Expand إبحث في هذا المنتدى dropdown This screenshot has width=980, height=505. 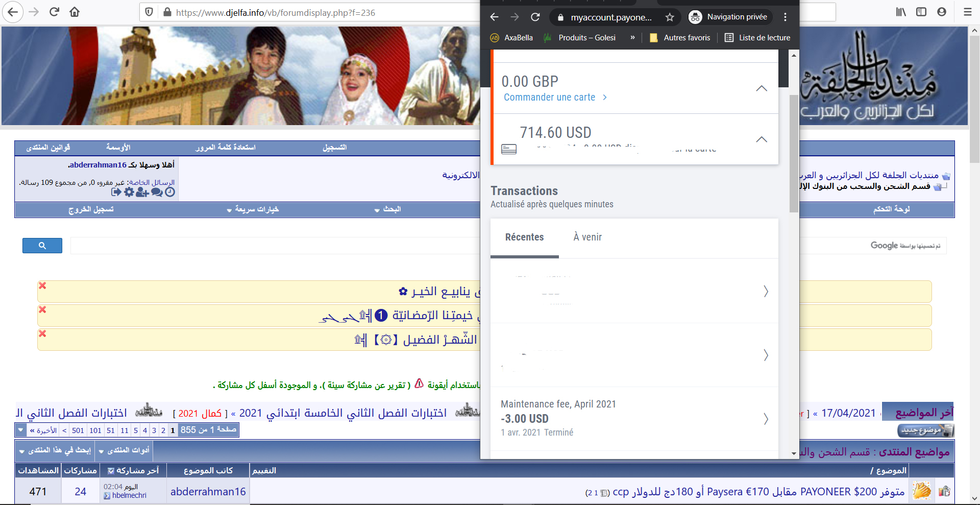click(56, 450)
